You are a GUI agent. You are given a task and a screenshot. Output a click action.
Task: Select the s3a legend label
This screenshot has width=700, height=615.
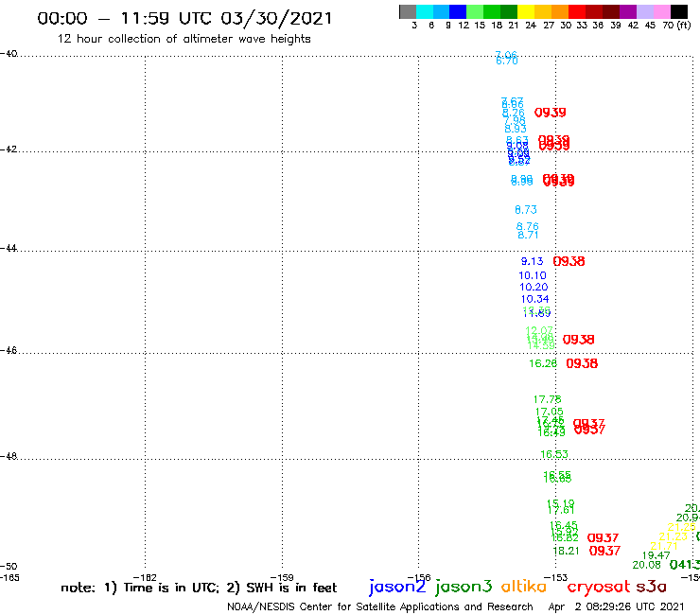tap(651, 587)
